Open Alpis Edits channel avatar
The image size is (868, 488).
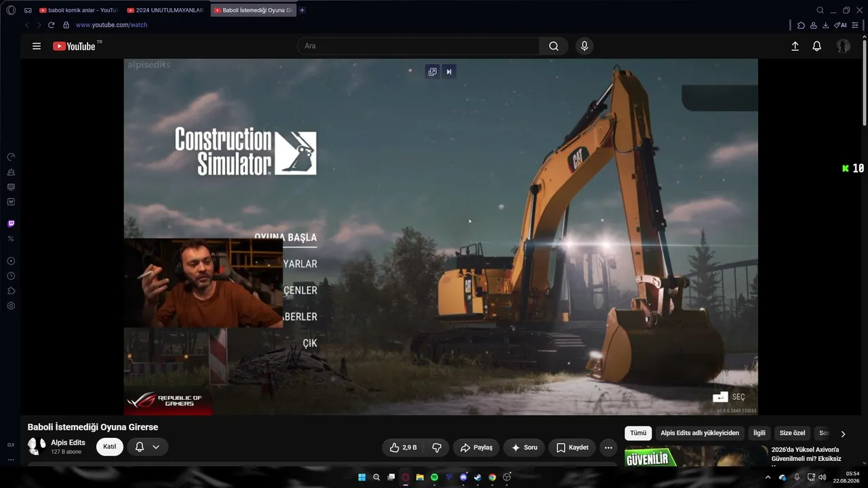pyautogui.click(x=37, y=447)
